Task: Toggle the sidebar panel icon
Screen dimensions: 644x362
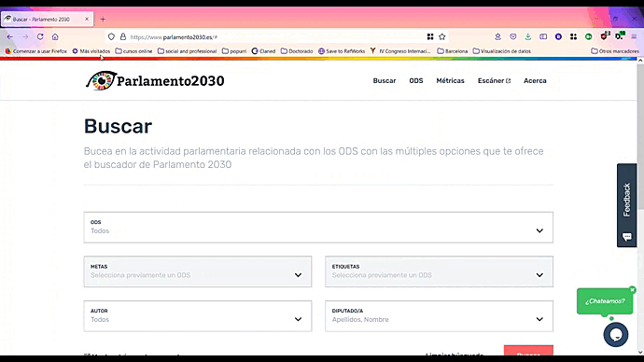Action: click(543, 36)
